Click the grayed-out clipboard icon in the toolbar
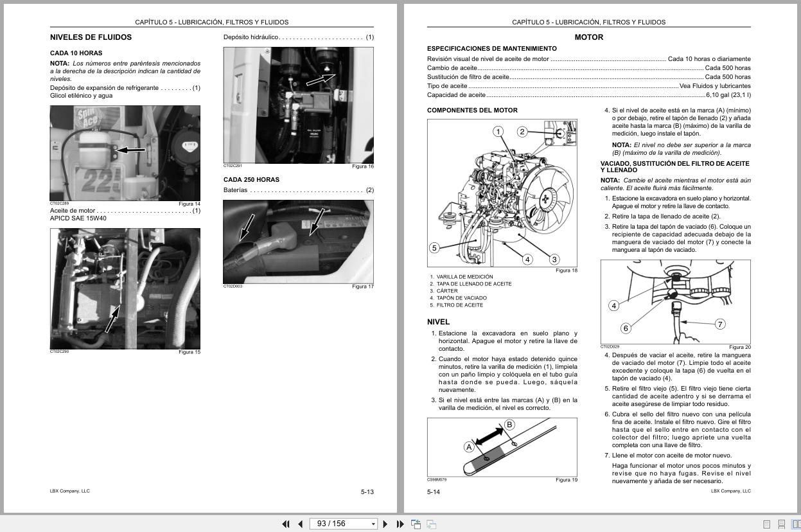 (x=430, y=524)
